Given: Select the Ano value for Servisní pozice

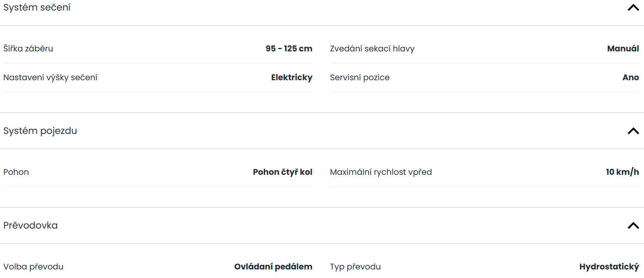Looking at the screenshot, I should tap(631, 77).
